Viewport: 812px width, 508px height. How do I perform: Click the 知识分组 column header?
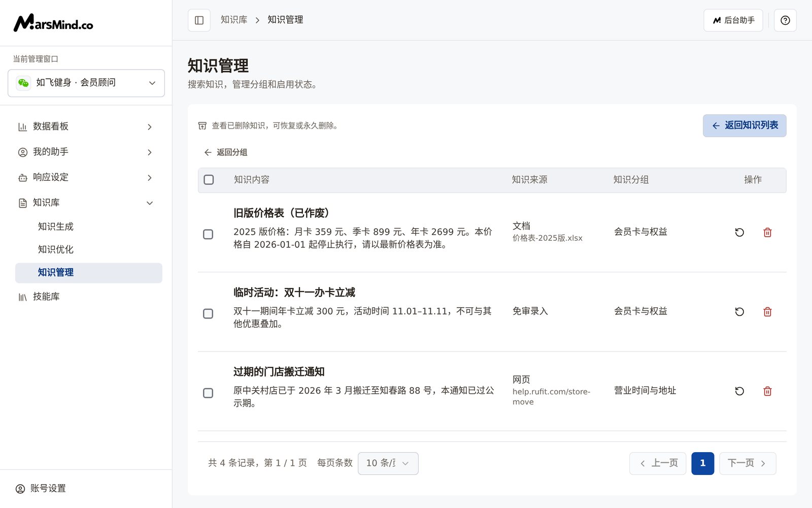pyautogui.click(x=631, y=180)
